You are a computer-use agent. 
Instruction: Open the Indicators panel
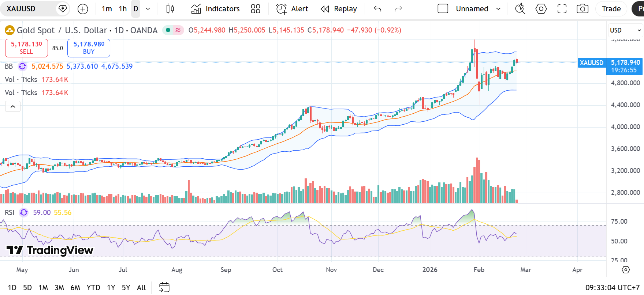point(215,9)
